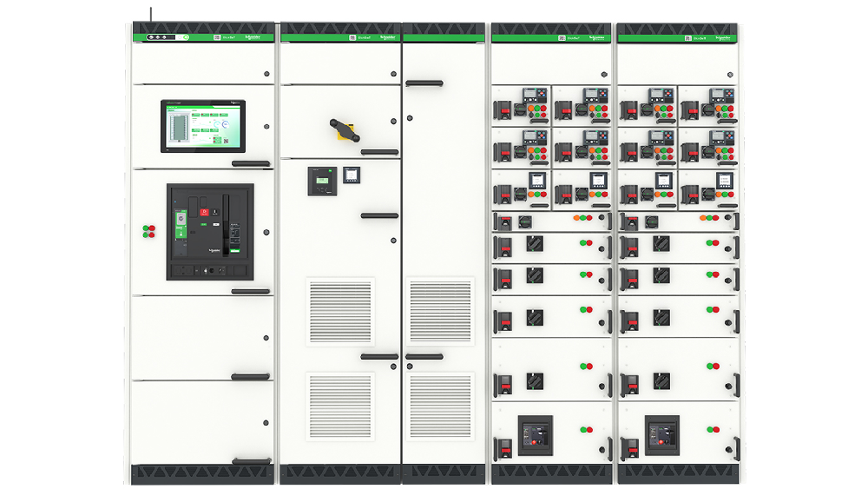Click the upper-left ventilation grille on the middle cabinet
This screenshot has height=489, width=868.
click(339, 312)
